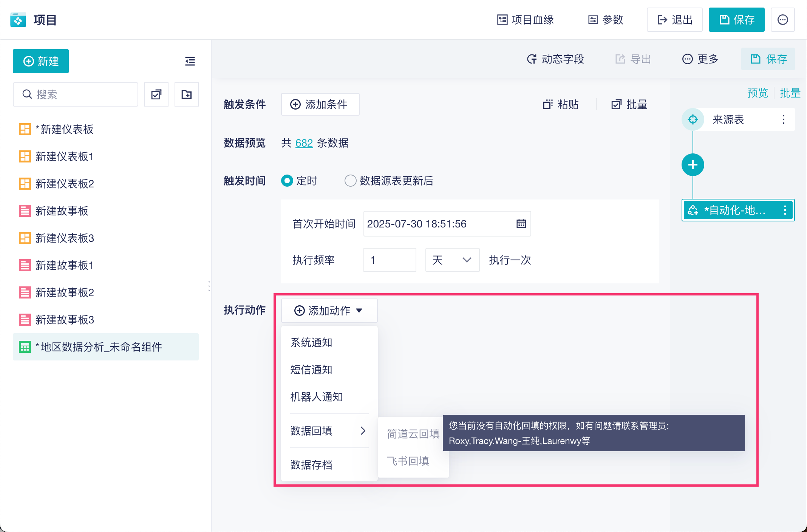Click the new folder icon
807x532 pixels.
point(187,94)
